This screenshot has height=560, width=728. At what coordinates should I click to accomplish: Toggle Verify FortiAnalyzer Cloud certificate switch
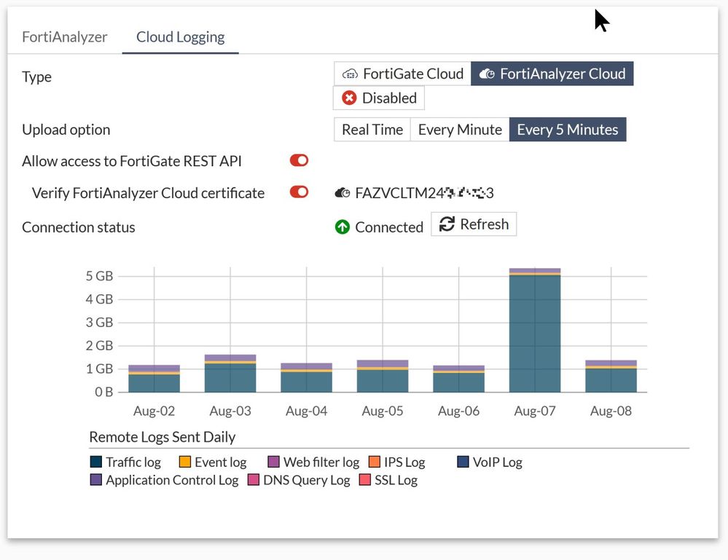tap(299, 193)
